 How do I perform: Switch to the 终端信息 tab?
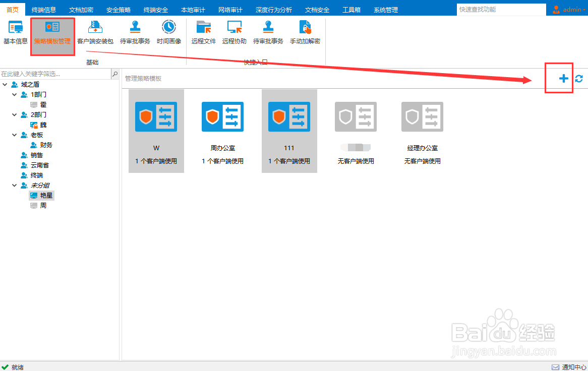click(43, 10)
